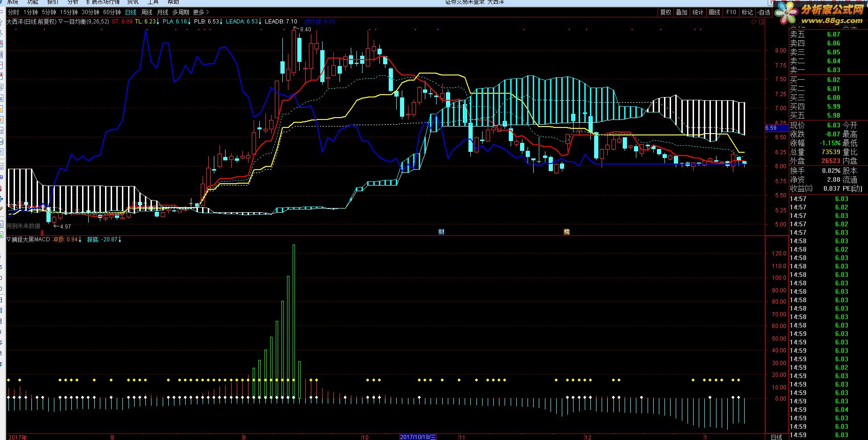Open the 帮助 menu
This screenshot has height=440, width=868.
[x=173, y=2]
